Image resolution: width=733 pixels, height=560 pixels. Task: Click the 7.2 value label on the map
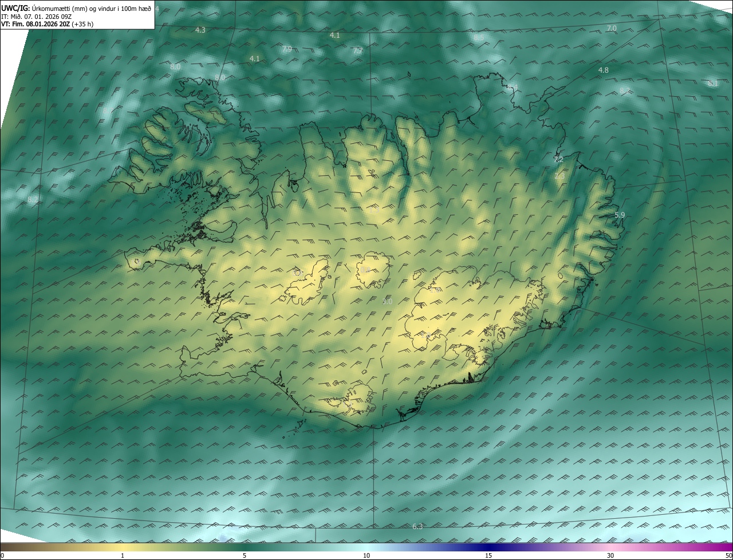point(558,159)
